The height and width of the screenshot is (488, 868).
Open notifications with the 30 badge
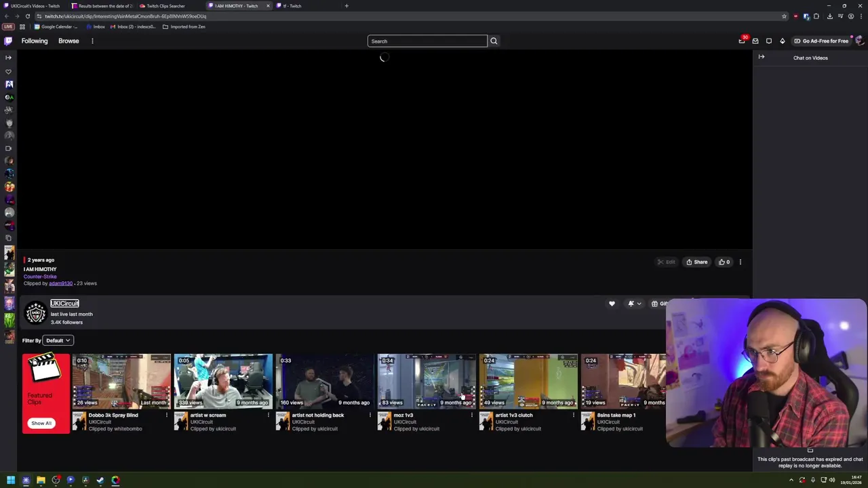click(x=742, y=41)
